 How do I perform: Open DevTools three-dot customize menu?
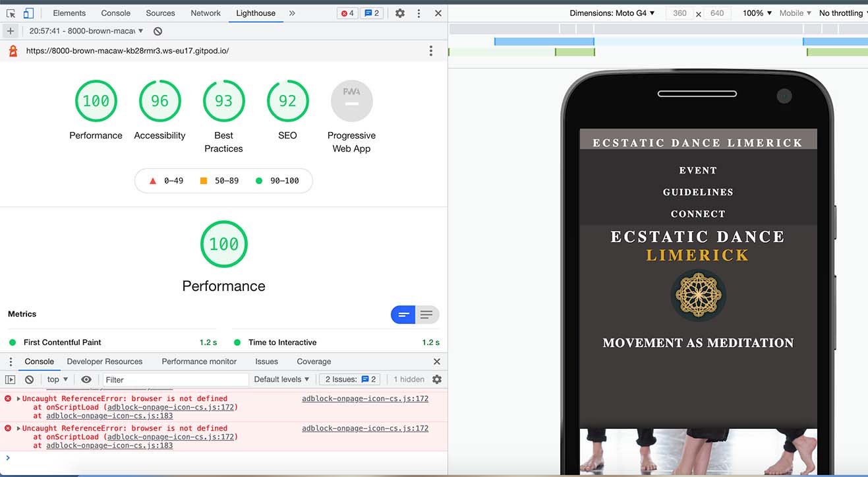click(x=419, y=13)
